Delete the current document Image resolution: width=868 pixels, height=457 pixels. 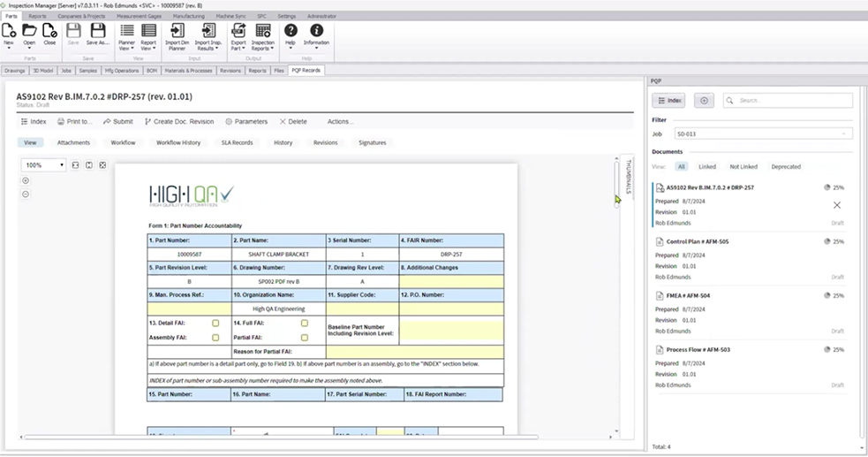click(293, 121)
